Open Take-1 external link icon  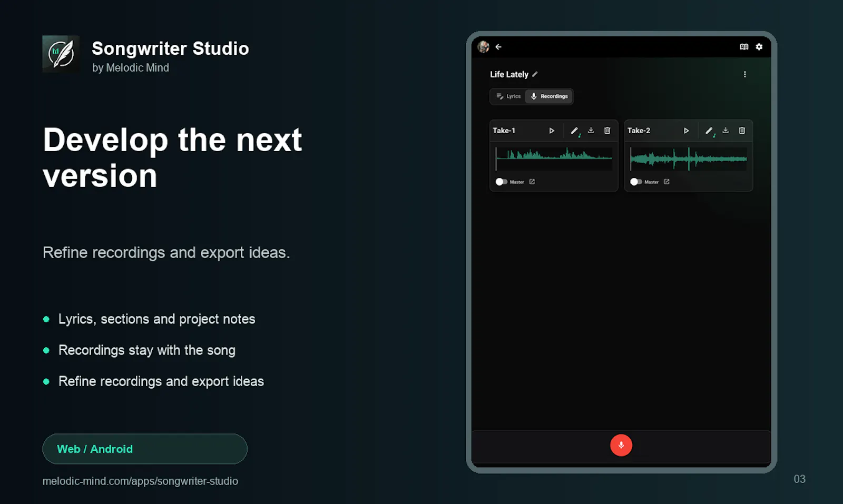tap(532, 182)
